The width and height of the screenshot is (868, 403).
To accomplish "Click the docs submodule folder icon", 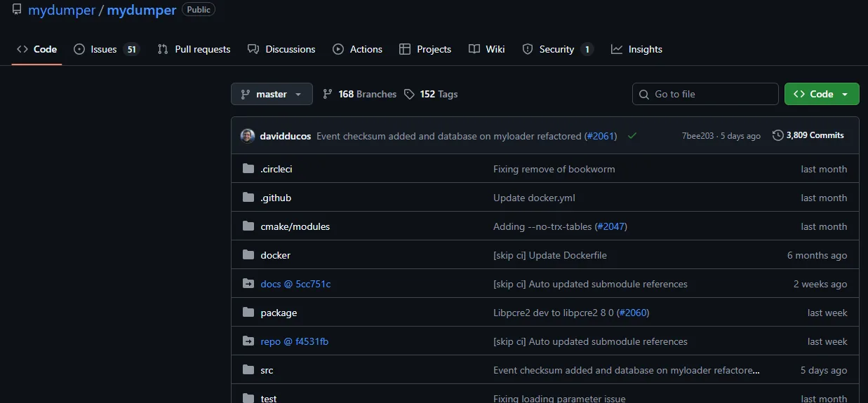I will point(248,284).
